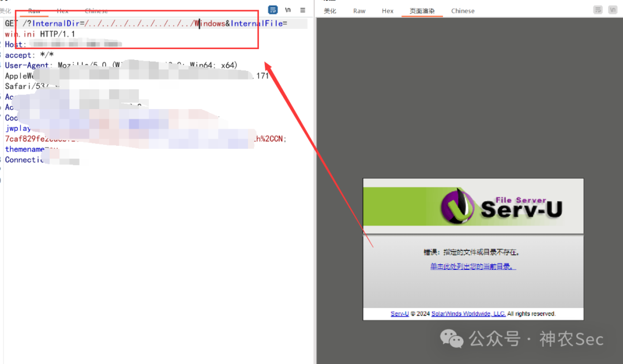
Task: Click the InternalFile parameter name
Action: [257, 24]
